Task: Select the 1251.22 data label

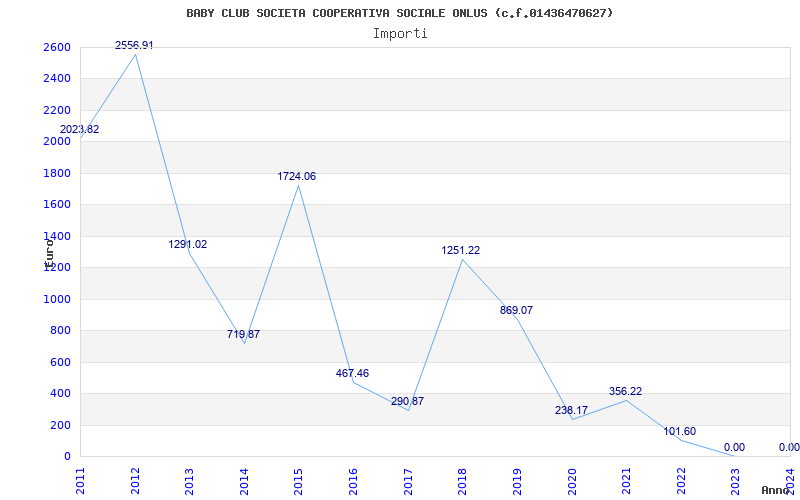Action: coord(461,251)
